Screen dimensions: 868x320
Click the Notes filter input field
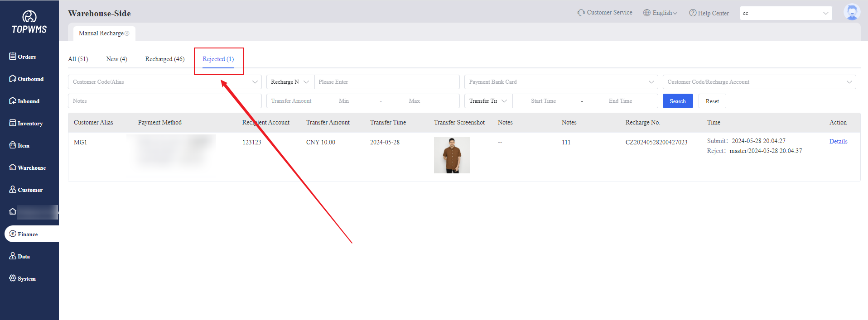(x=164, y=101)
